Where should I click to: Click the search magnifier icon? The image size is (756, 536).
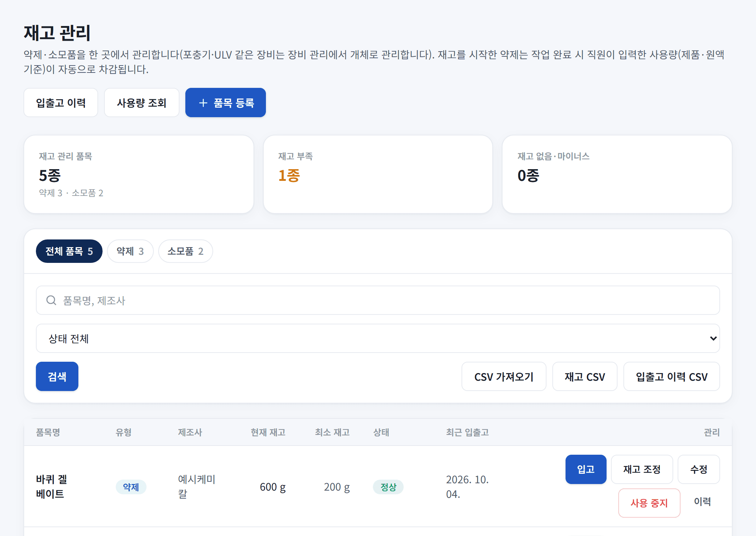pyautogui.click(x=51, y=300)
